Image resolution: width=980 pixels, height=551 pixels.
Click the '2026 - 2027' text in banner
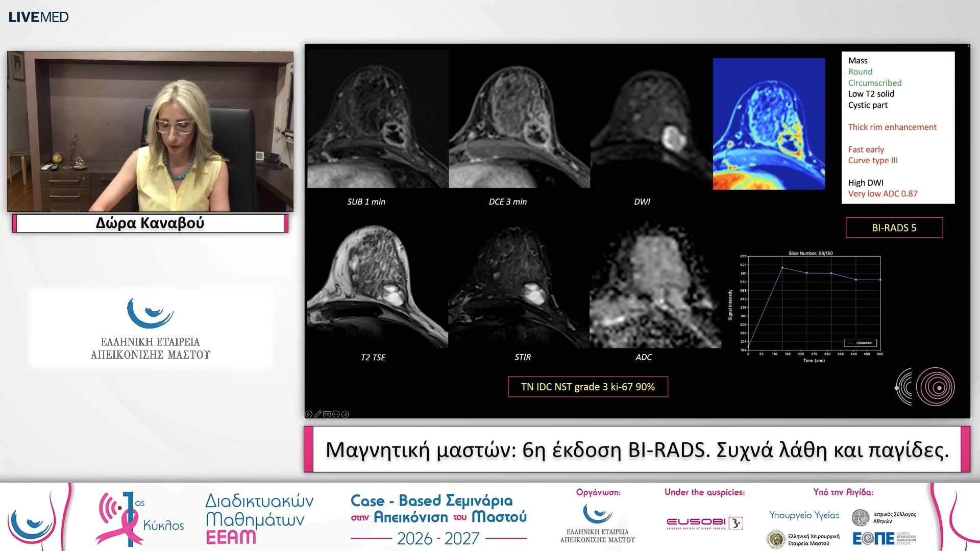tap(438, 538)
